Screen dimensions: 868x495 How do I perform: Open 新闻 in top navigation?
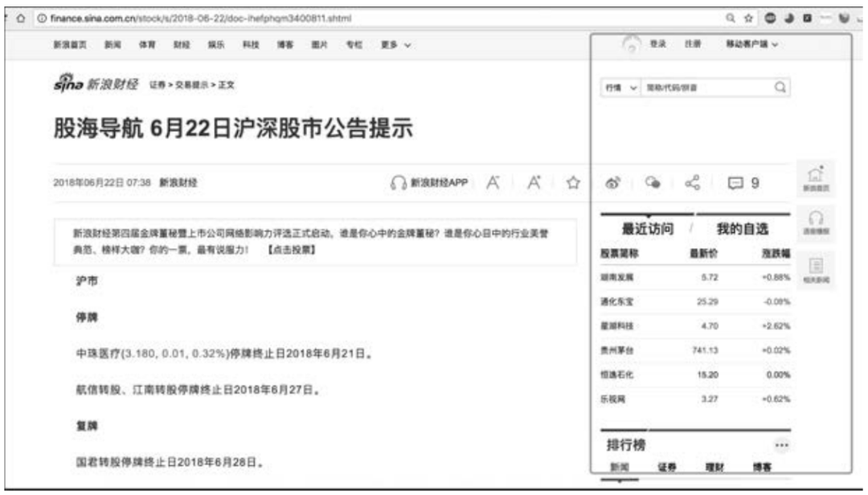tap(113, 45)
